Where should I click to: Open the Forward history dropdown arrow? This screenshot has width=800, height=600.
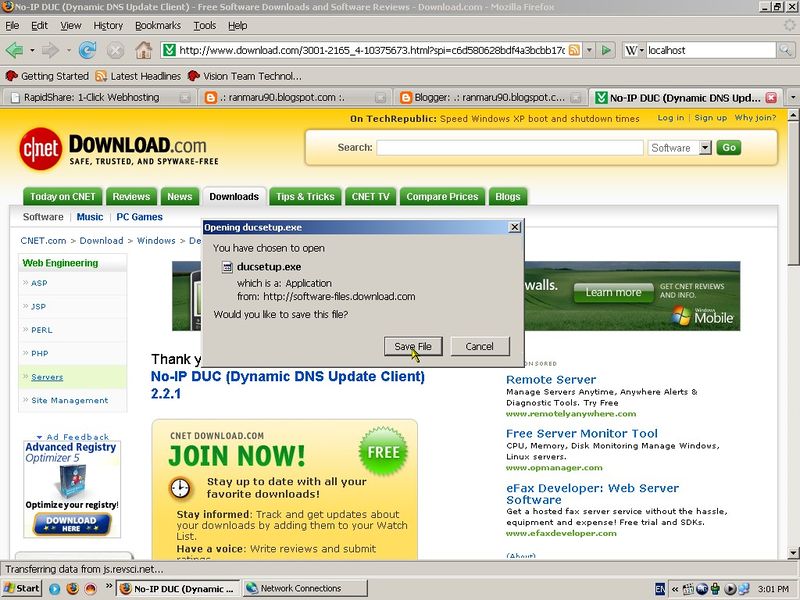(x=68, y=50)
